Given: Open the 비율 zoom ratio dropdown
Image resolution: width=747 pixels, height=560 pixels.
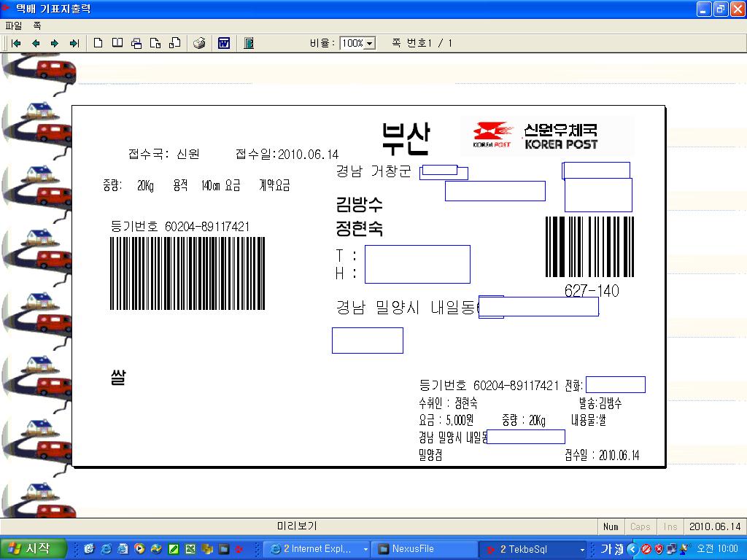Looking at the screenshot, I should 370,43.
